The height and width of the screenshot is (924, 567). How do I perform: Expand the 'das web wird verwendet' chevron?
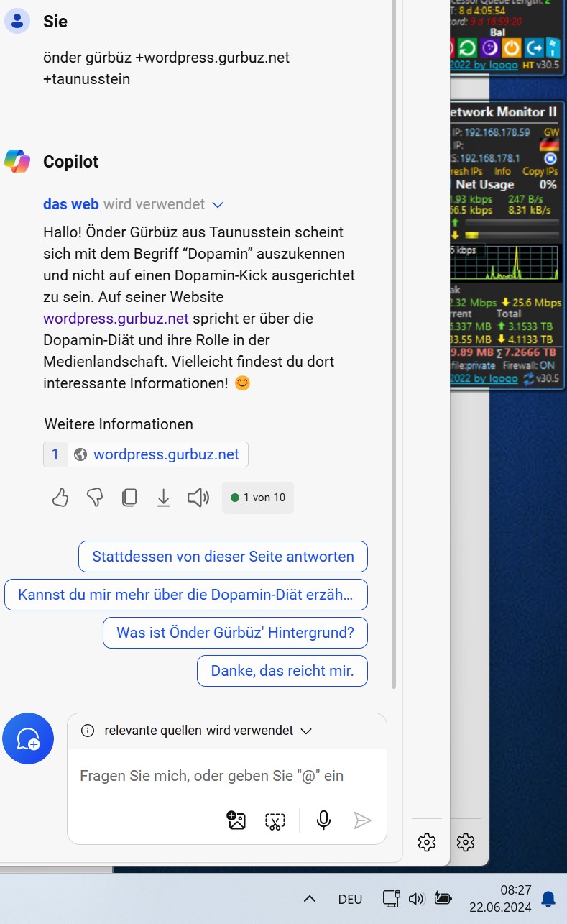point(218,205)
